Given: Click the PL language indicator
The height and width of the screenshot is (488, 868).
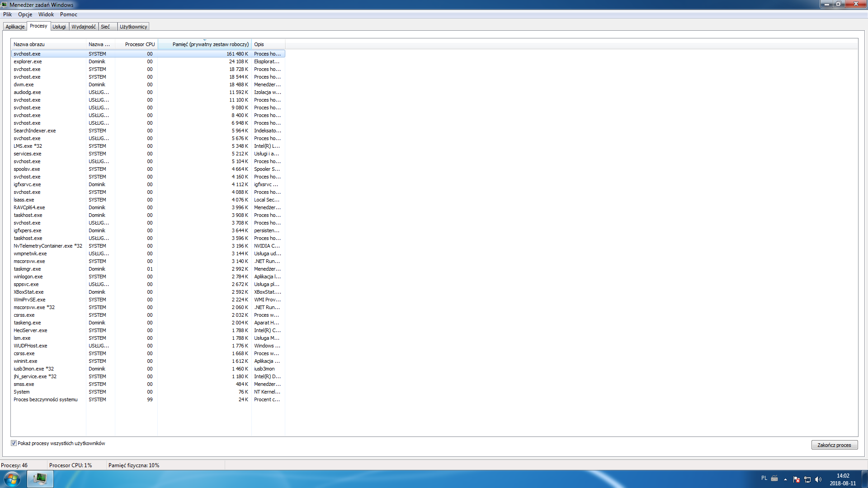Looking at the screenshot, I should pyautogui.click(x=764, y=478).
